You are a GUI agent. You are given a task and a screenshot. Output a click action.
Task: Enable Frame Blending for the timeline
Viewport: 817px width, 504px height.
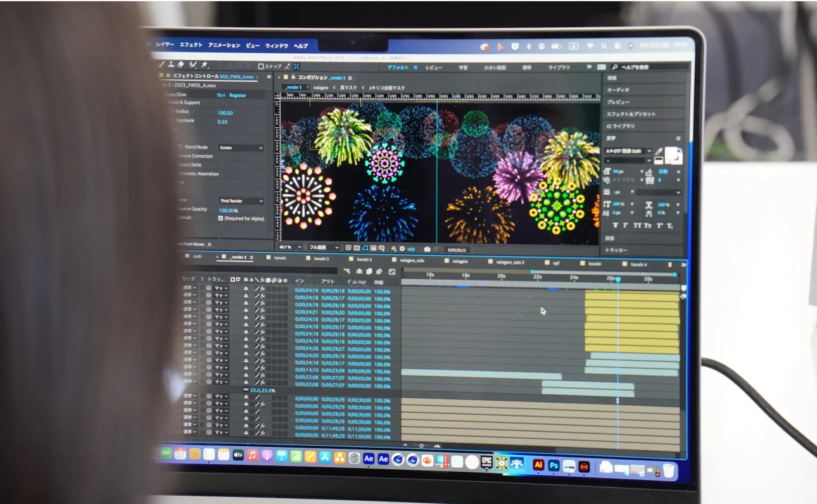[369, 271]
